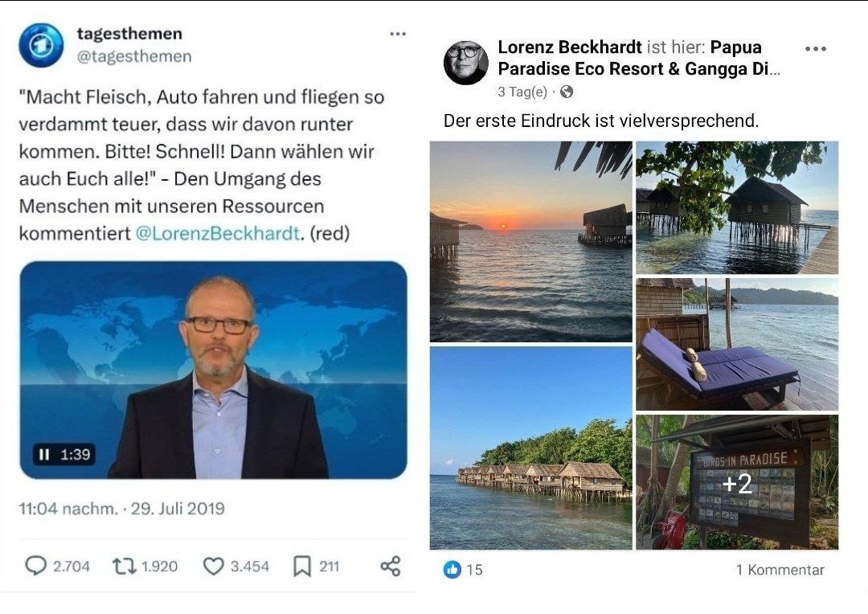Open Lorenz Beckhardt profile name

click(570, 47)
